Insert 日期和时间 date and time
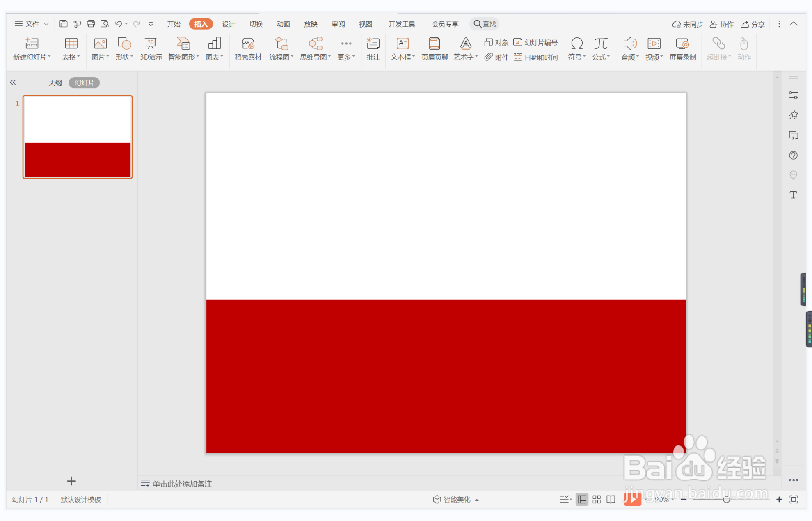812x521 pixels. tap(536, 57)
